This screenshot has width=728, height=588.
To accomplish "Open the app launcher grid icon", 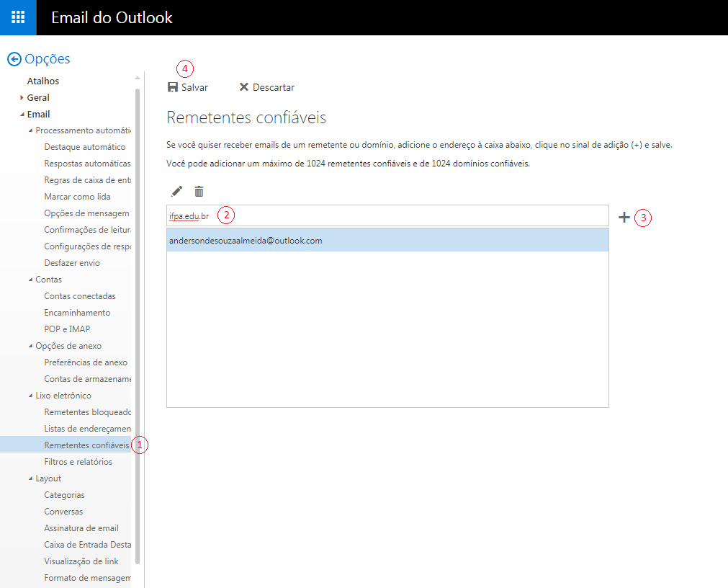I will [x=18, y=17].
